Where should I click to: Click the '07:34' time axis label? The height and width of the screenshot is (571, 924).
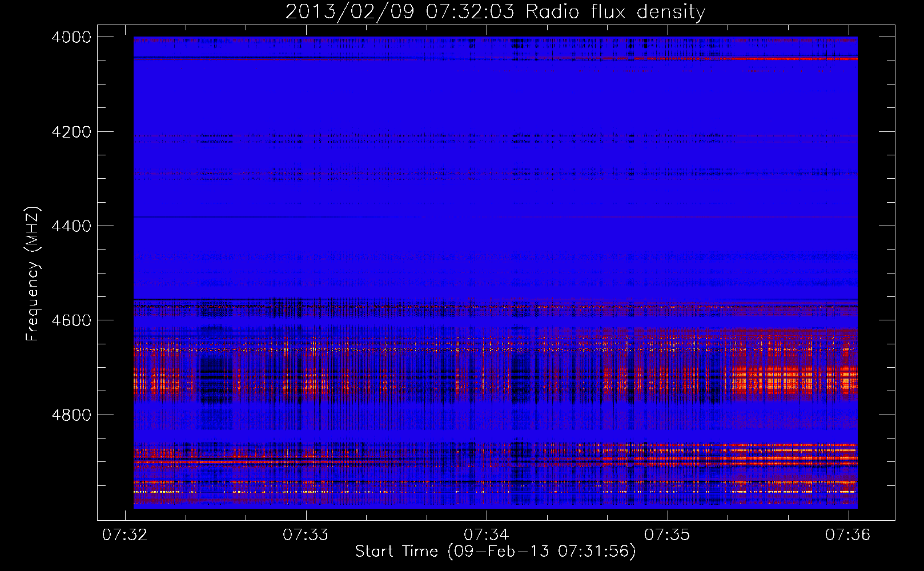point(487,534)
